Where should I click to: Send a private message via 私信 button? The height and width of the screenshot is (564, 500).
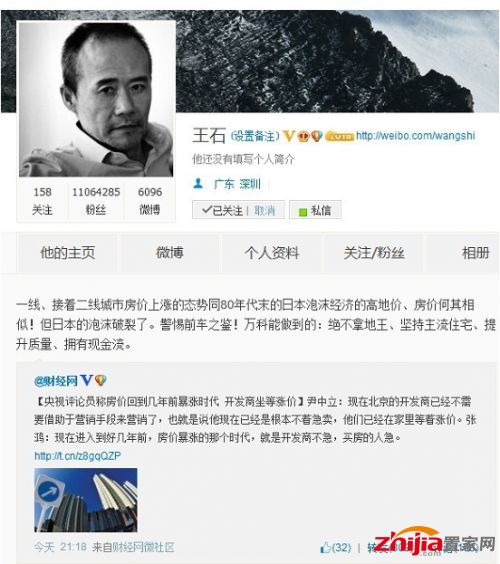(x=315, y=210)
